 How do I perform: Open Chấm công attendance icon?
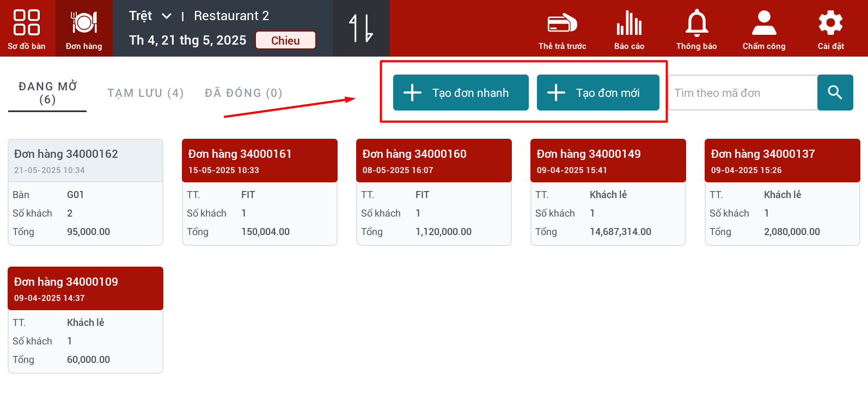(764, 29)
